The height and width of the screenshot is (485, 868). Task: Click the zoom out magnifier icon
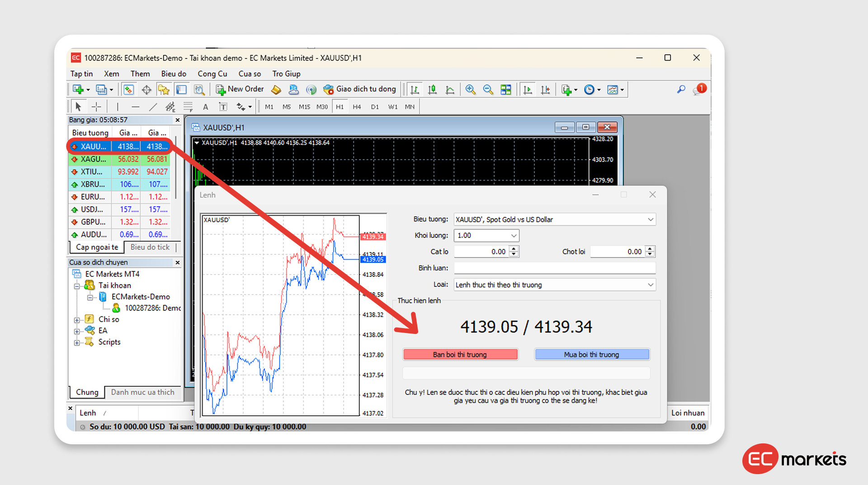[488, 90]
